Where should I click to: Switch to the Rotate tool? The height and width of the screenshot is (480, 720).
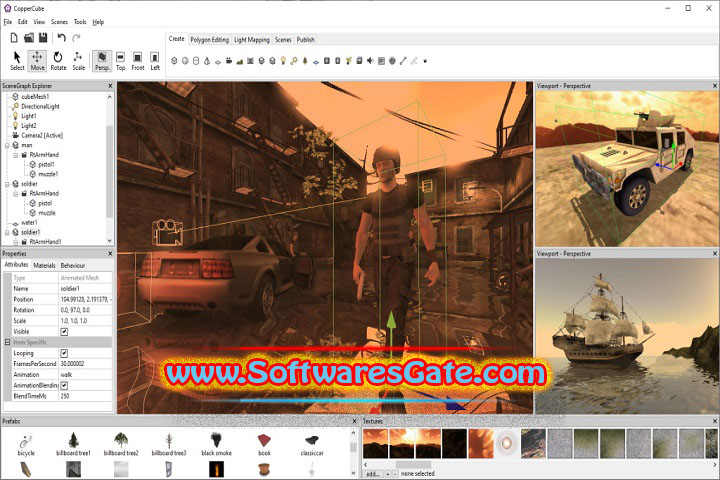tap(58, 61)
